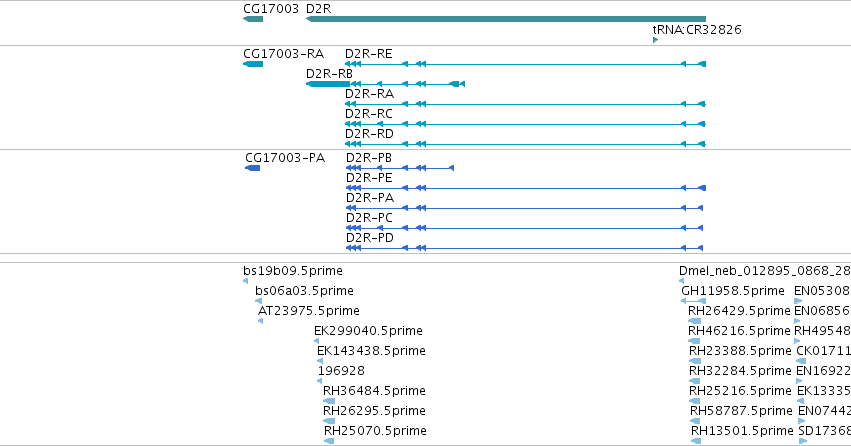Image resolution: width=851 pixels, height=446 pixels.
Task: Select the RH13501.5prime EST glyph
Action: [696, 441]
